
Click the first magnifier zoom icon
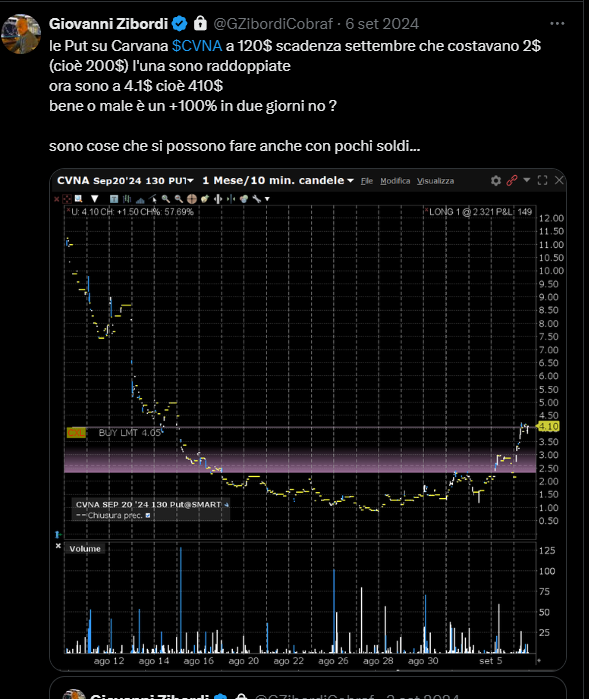point(166,199)
